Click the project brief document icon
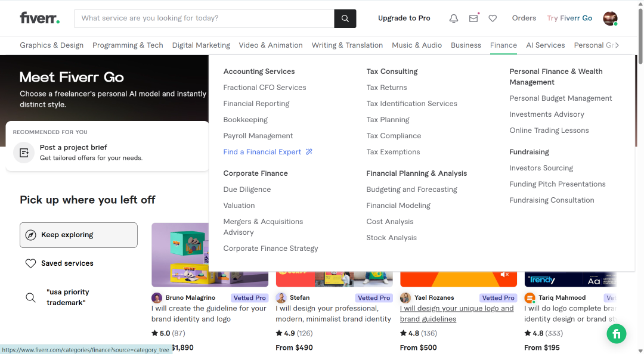The height and width of the screenshot is (354, 644). click(24, 153)
